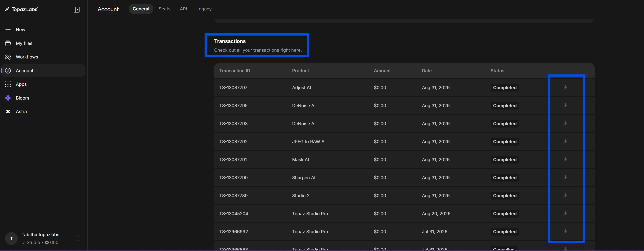
Task: Click the Date column header
Action: (427, 71)
